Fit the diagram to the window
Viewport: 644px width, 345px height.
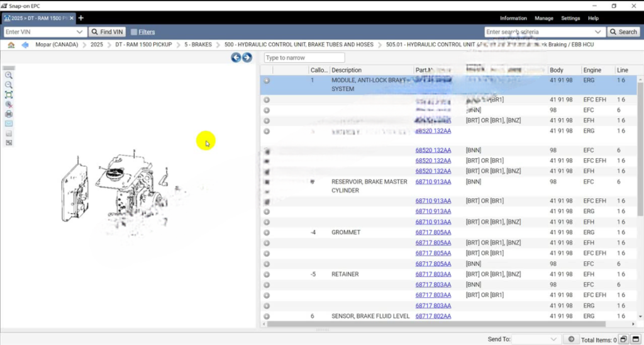click(x=9, y=94)
